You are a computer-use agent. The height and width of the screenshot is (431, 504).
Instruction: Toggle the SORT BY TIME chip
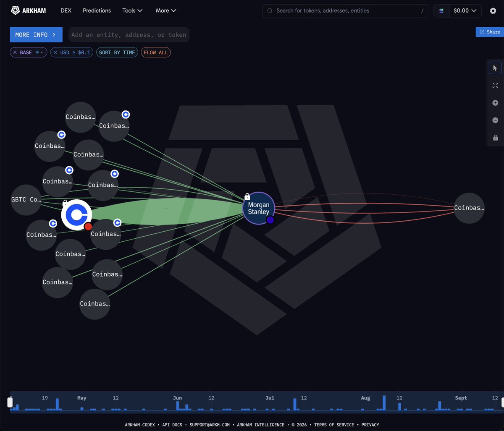117,52
